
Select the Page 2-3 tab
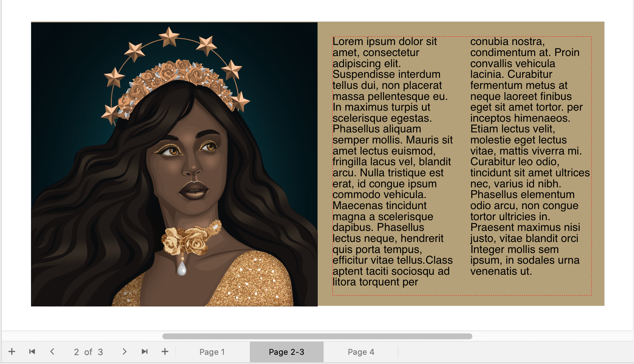[x=286, y=352]
